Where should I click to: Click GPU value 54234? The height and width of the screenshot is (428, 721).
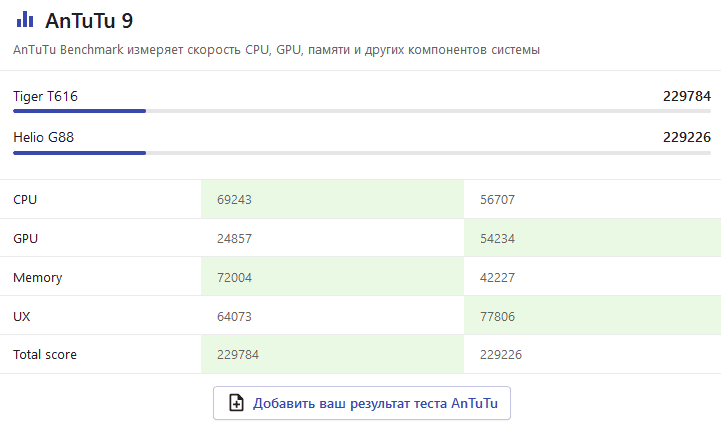(x=497, y=239)
